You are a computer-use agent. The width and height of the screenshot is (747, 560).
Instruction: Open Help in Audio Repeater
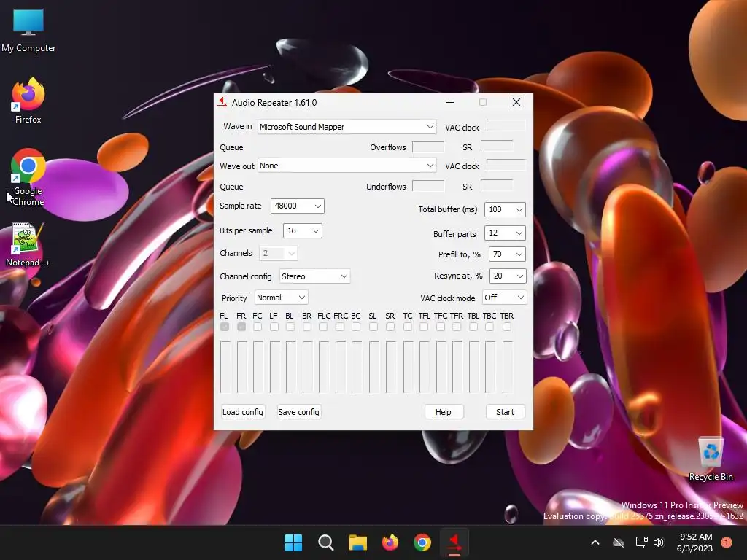coord(444,412)
